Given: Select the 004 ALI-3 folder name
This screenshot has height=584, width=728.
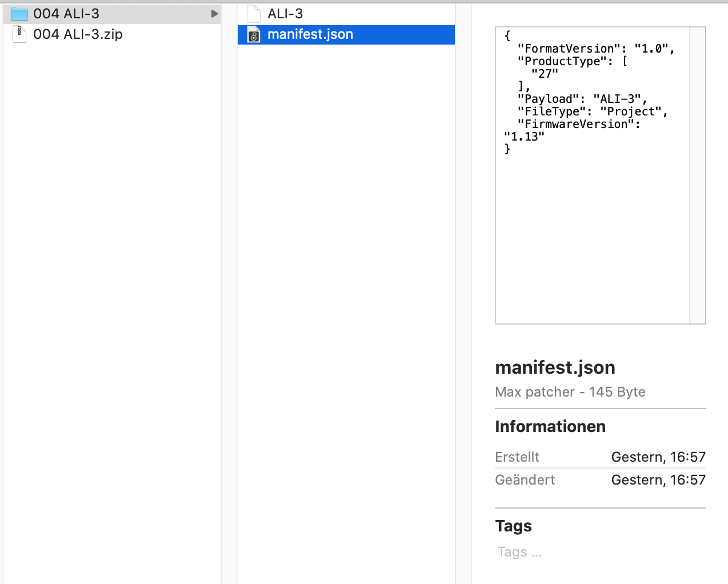Looking at the screenshot, I should (x=66, y=14).
